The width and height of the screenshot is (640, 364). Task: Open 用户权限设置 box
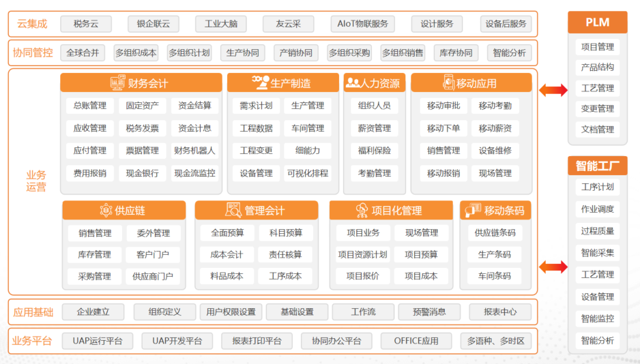pyautogui.click(x=231, y=312)
